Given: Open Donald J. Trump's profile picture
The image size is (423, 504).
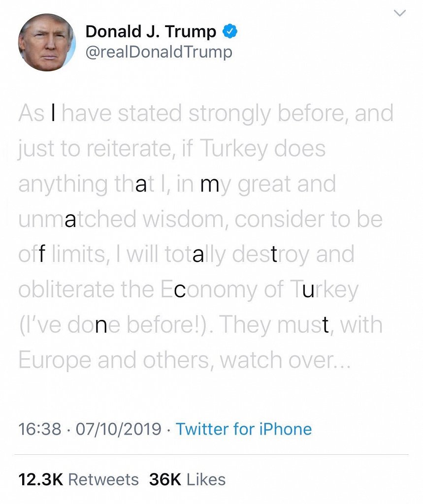Looking at the screenshot, I should (x=47, y=42).
